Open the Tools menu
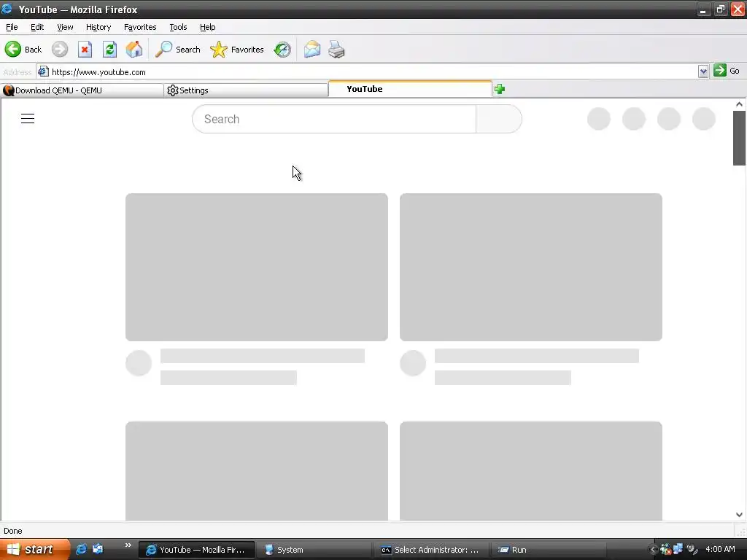 click(178, 27)
